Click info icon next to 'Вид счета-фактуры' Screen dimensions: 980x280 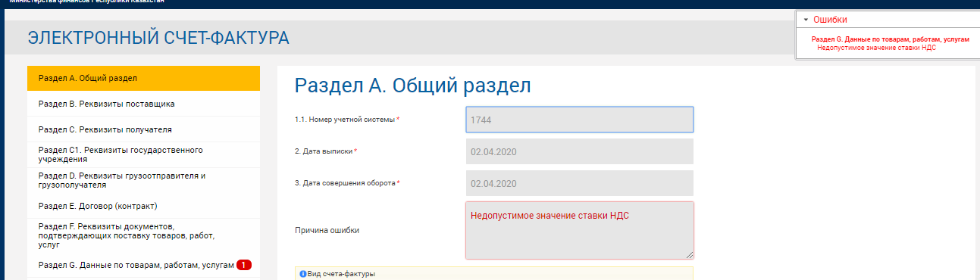pyautogui.click(x=303, y=274)
